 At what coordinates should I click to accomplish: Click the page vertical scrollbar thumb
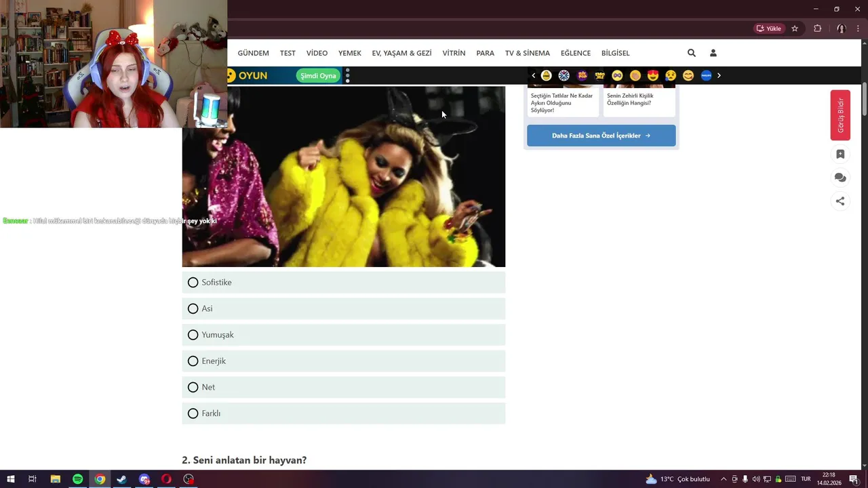pyautogui.click(x=865, y=99)
